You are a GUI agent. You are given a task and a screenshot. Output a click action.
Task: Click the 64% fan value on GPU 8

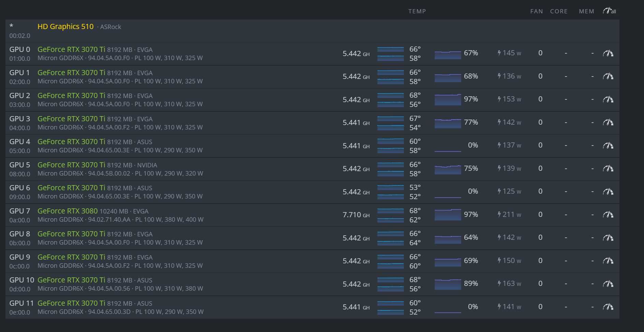471,237
